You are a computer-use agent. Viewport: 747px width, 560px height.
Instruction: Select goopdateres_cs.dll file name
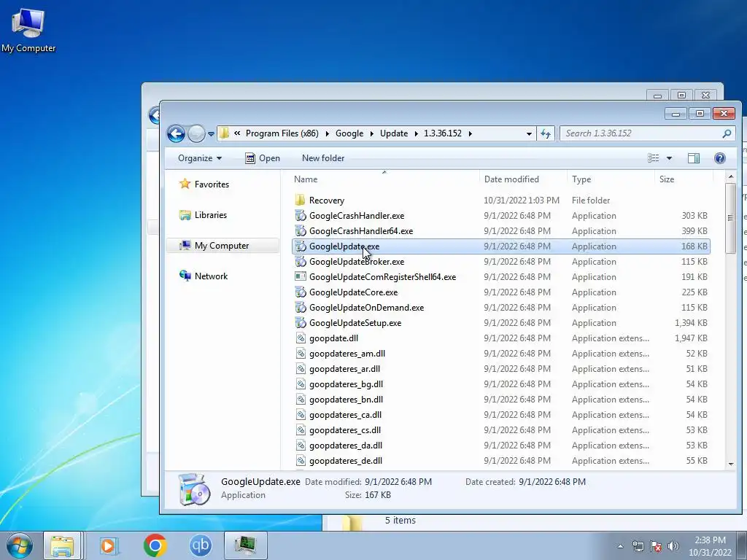(345, 430)
